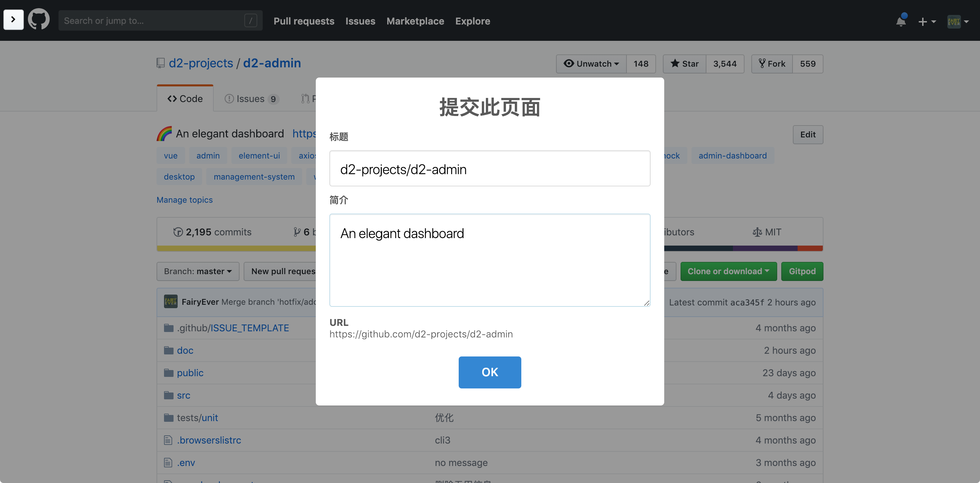Click the sidebar expand arrow icon

coord(13,19)
